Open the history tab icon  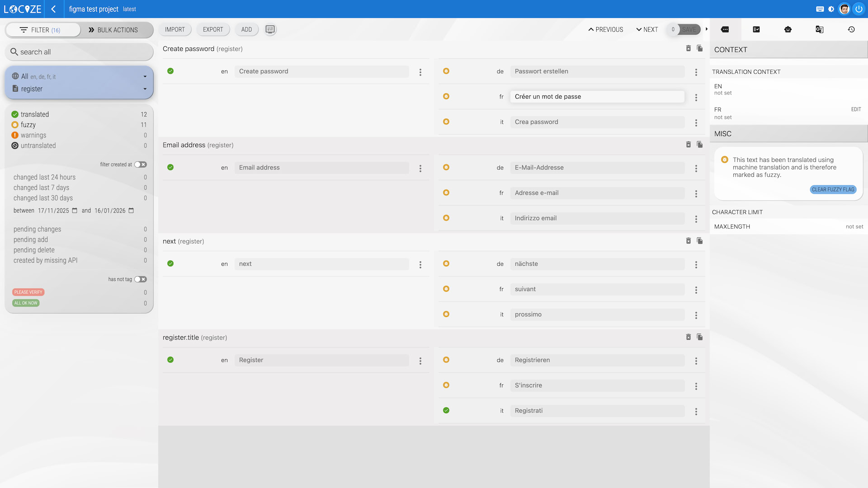click(851, 29)
